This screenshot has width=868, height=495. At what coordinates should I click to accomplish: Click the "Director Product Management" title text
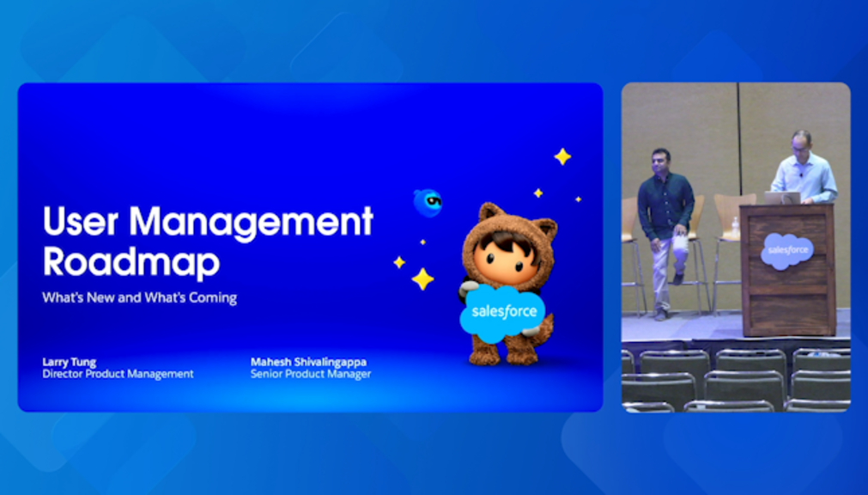[118, 374]
